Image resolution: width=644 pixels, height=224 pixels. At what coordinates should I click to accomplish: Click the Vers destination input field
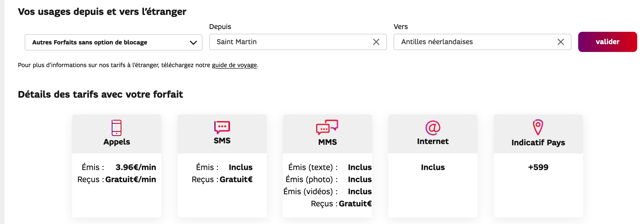tap(474, 42)
